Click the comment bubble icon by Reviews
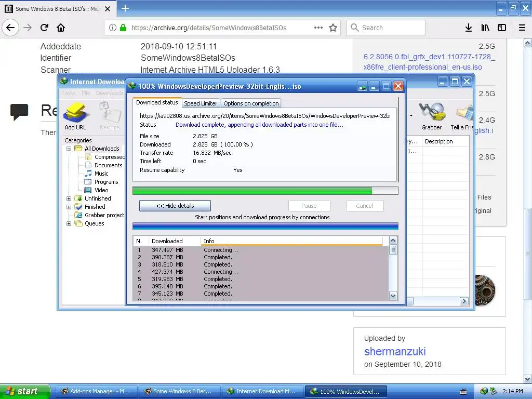 click(x=19, y=112)
